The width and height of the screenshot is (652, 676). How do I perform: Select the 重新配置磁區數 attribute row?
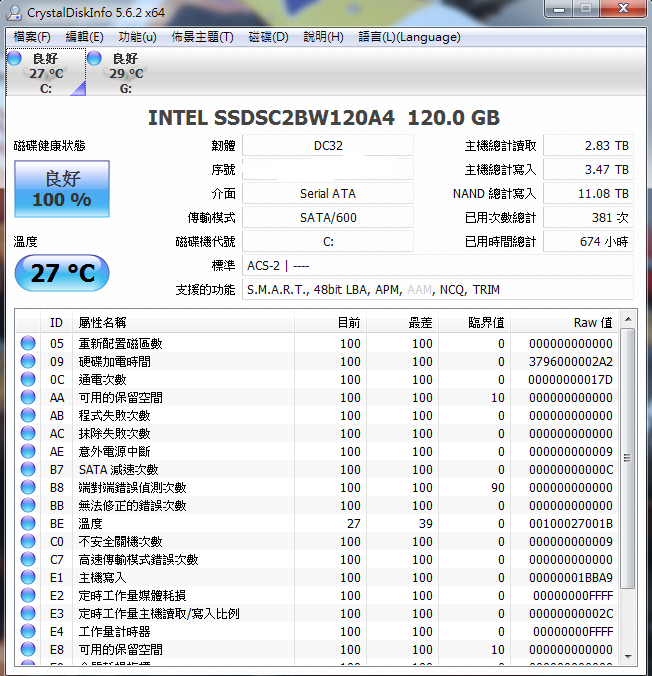[x=318, y=344]
